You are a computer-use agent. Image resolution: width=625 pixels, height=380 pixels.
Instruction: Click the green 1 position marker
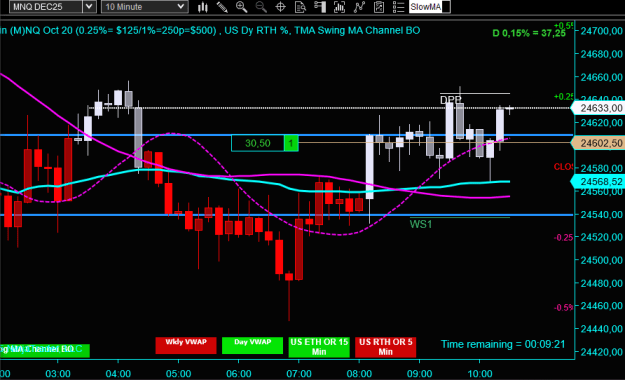291,143
